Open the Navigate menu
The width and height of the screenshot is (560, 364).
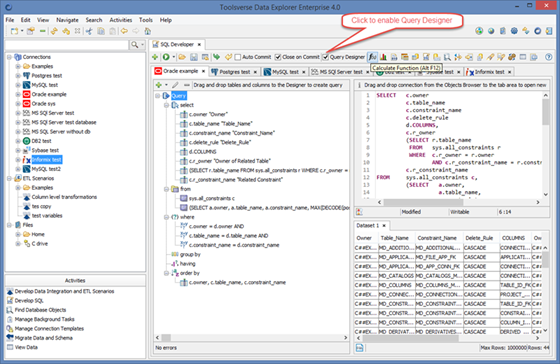tap(67, 20)
